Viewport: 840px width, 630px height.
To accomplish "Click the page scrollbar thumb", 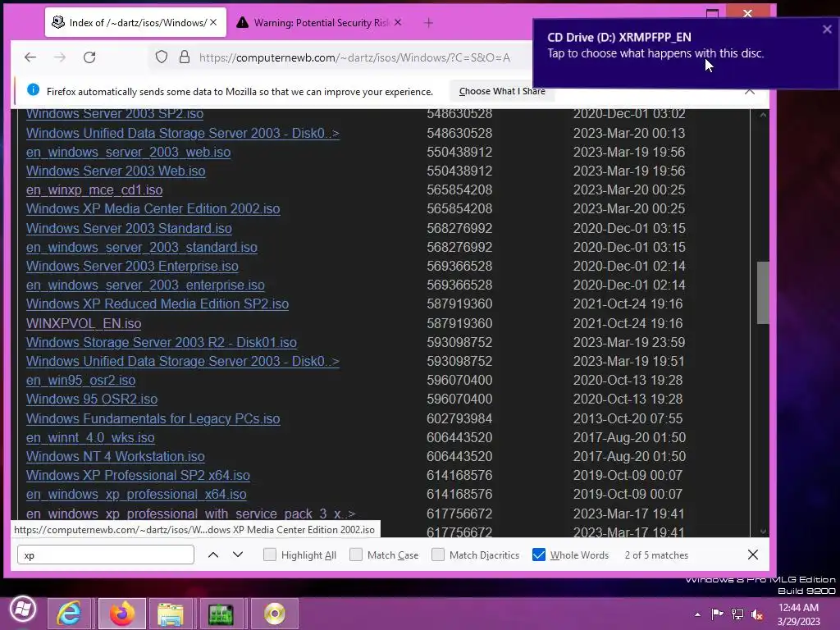I will [763, 293].
